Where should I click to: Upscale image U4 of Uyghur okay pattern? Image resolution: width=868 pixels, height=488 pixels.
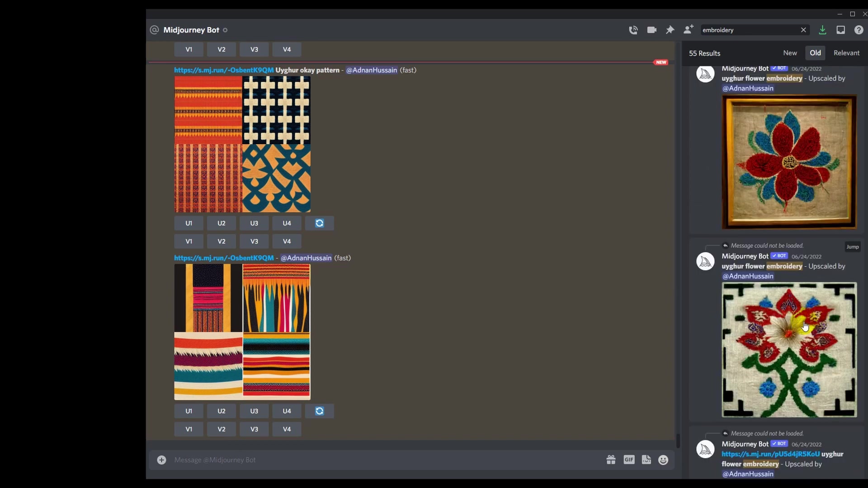pos(287,223)
